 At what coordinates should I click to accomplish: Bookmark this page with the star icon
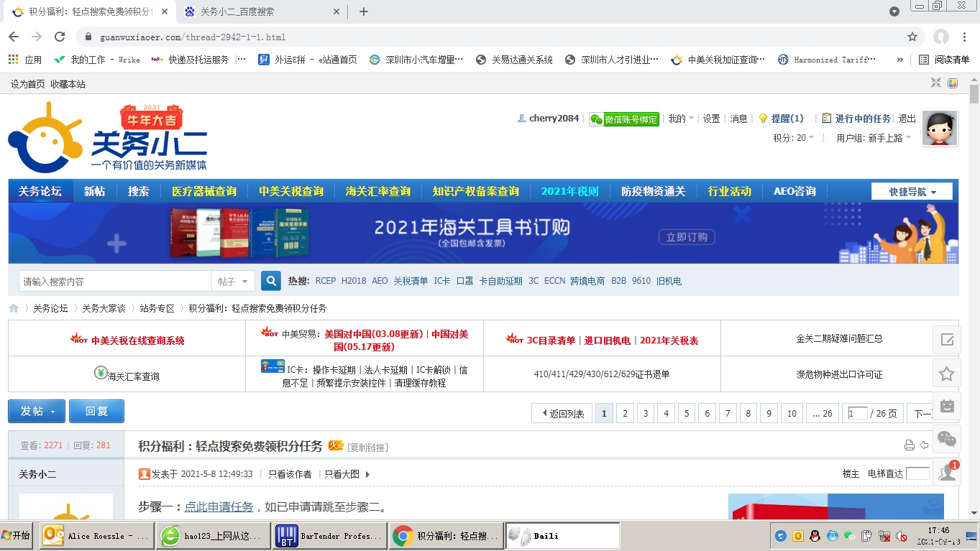[x=912, y=37]
